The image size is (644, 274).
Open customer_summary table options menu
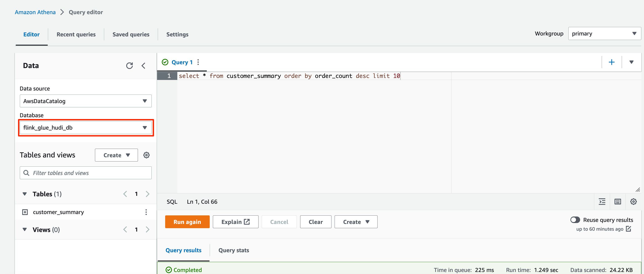point(146,212)
